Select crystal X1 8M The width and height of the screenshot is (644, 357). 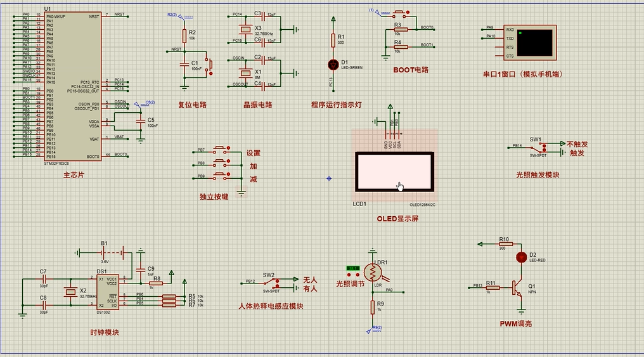point(245,73)
